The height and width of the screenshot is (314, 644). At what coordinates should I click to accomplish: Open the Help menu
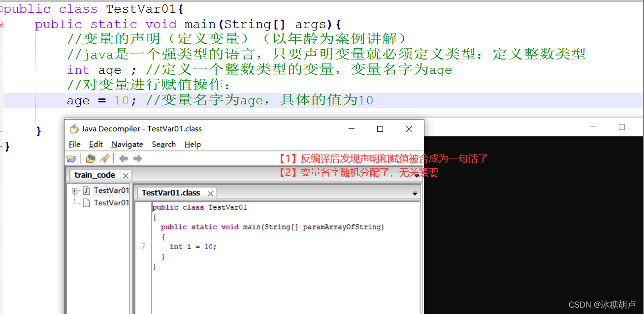click(192, 144)
